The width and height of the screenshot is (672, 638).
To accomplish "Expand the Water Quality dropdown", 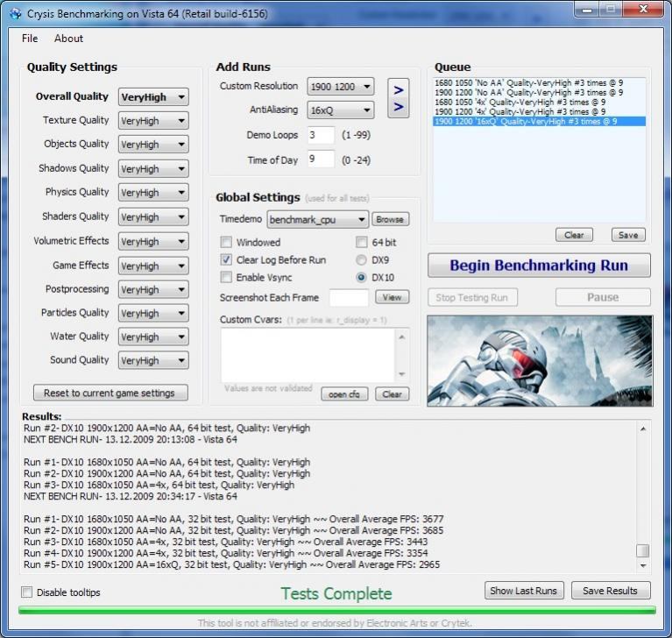I will click(153, 337).
